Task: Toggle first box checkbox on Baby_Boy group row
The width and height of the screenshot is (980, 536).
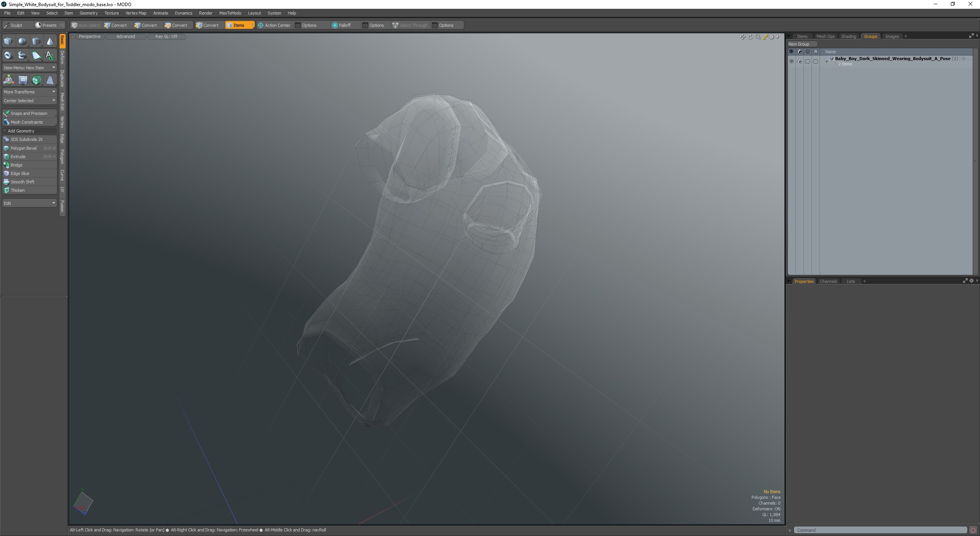Action: click(807, 61)
